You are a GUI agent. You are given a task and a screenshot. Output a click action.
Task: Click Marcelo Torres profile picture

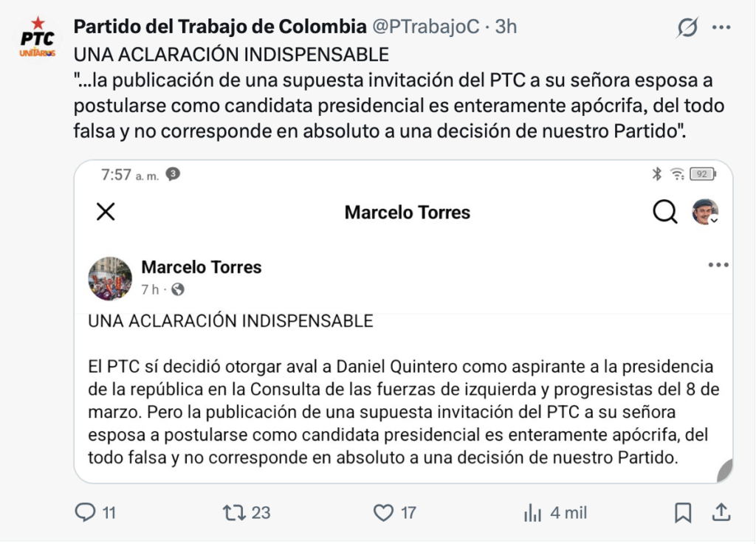click(110, 278)
